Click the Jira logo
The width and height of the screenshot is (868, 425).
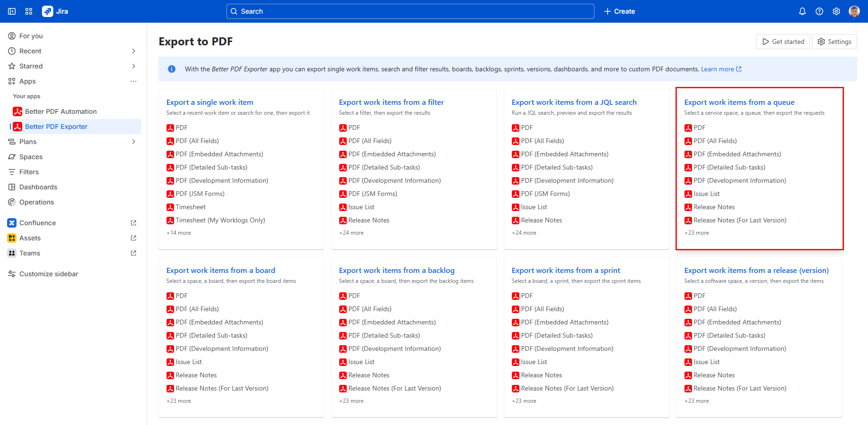point(55,11)
